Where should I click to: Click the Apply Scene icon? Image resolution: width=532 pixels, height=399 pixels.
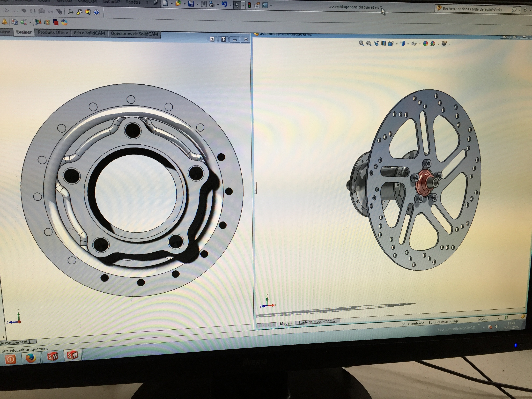click(433, 44)
